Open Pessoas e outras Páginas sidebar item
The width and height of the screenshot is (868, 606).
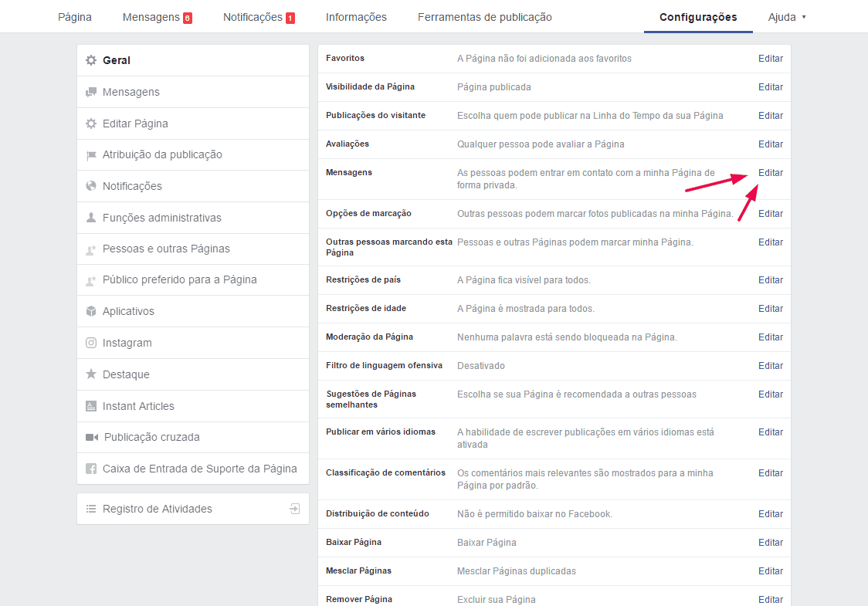[192, 249]
